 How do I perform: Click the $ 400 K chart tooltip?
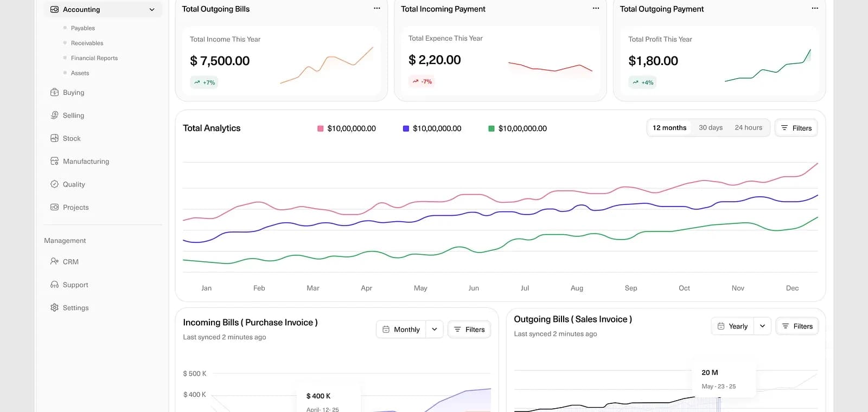coord(329,399)
